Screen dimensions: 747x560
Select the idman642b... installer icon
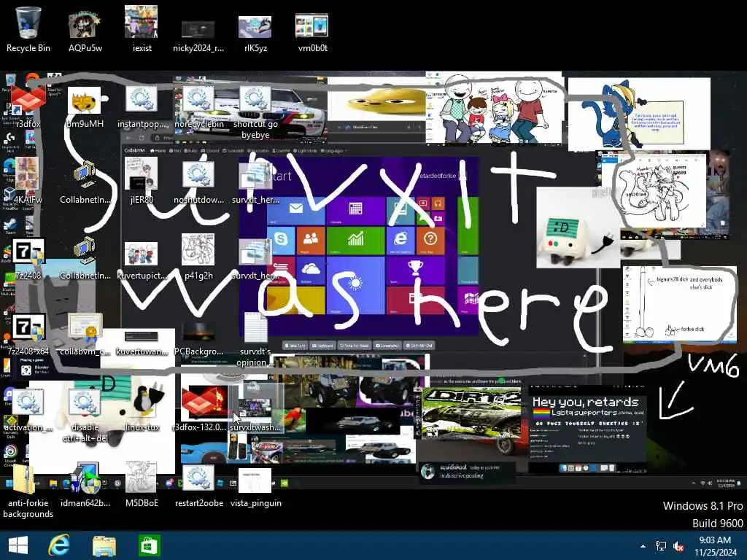(x=85, y=486)
